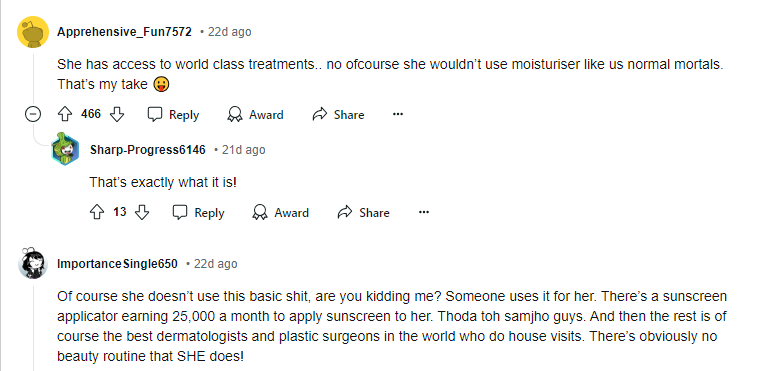Give Award to Apprehensive_Fun7572's comment
The width and height of the screenshot is (759, 371).
[x=256, y=114]
